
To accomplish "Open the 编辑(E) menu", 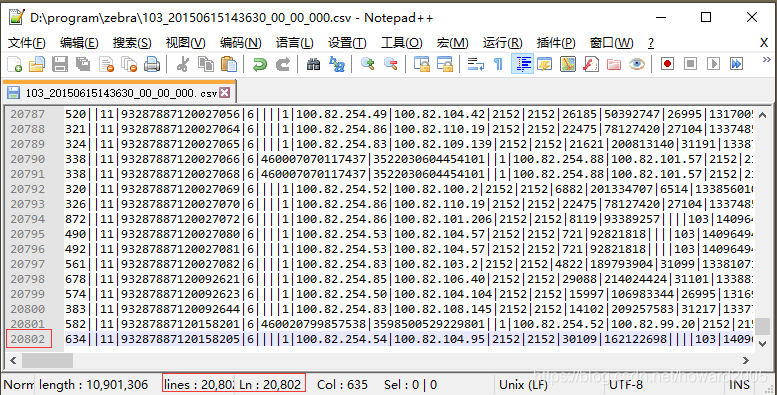I will (79, 43).
